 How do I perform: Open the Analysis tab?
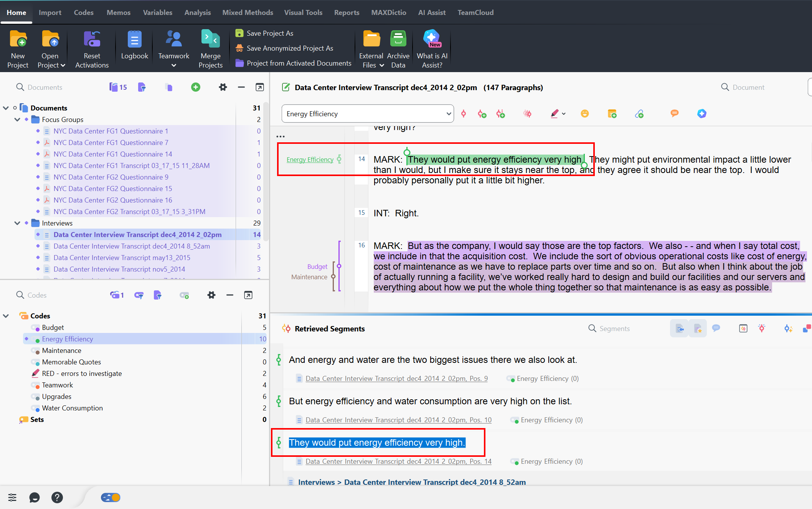pos(197,12)
